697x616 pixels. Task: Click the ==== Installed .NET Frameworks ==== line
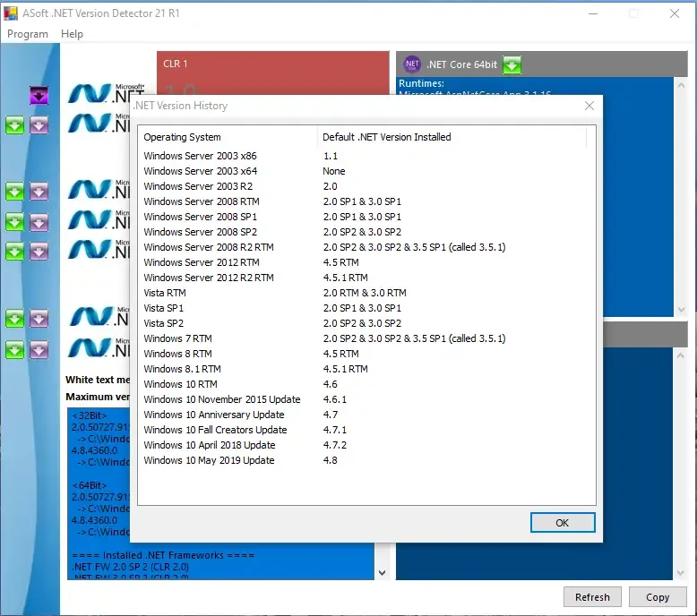click(x=163, y=555)
